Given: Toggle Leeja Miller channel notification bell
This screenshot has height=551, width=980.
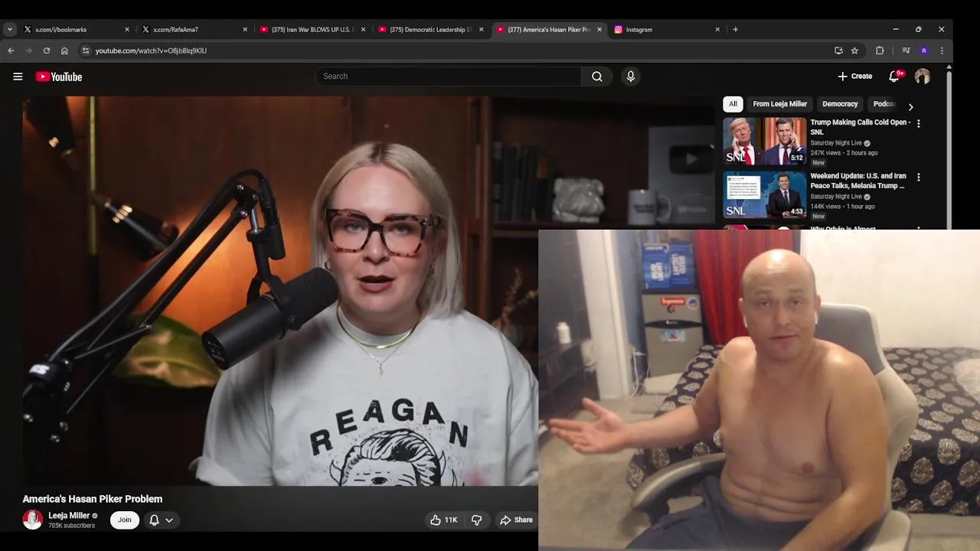Looking at the screenshot, I should [154, 520].
